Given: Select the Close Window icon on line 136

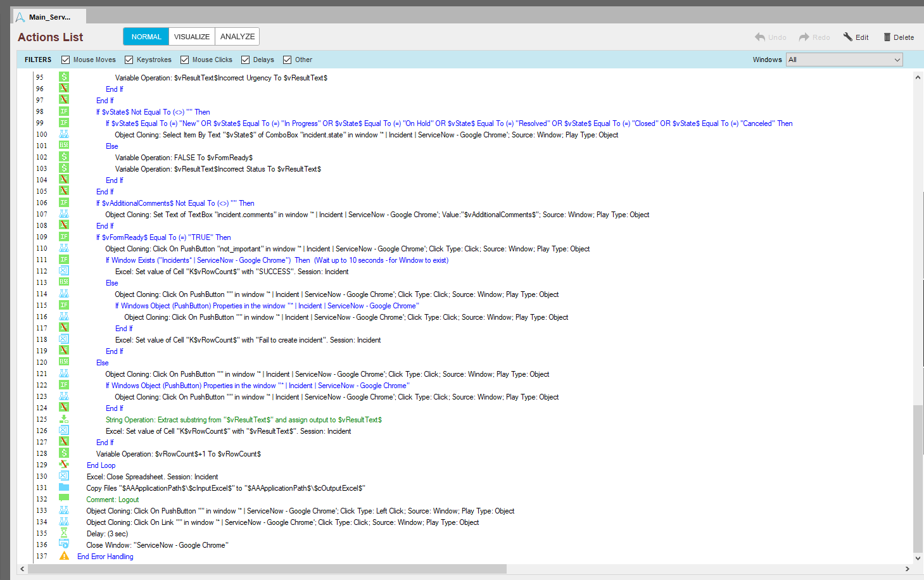Looking at the screenshot, I should pos(64,545).
